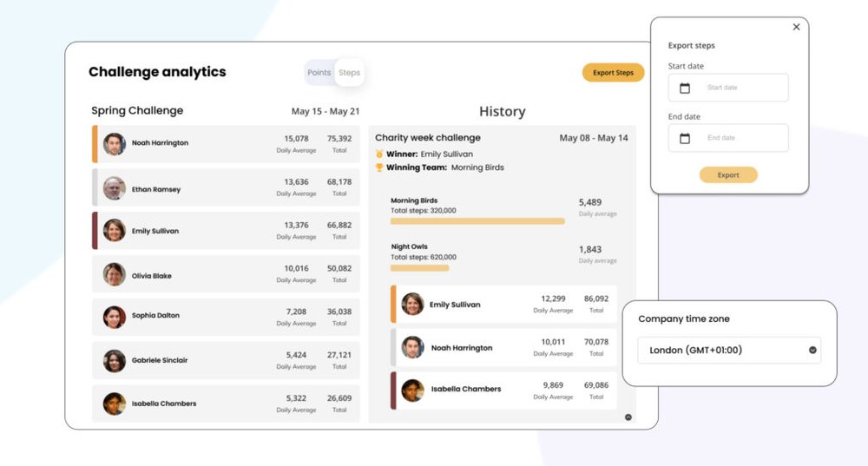Click the 10,011 daily average in History
This screenshot has width=868, height=466.
(x=553, y=342)
